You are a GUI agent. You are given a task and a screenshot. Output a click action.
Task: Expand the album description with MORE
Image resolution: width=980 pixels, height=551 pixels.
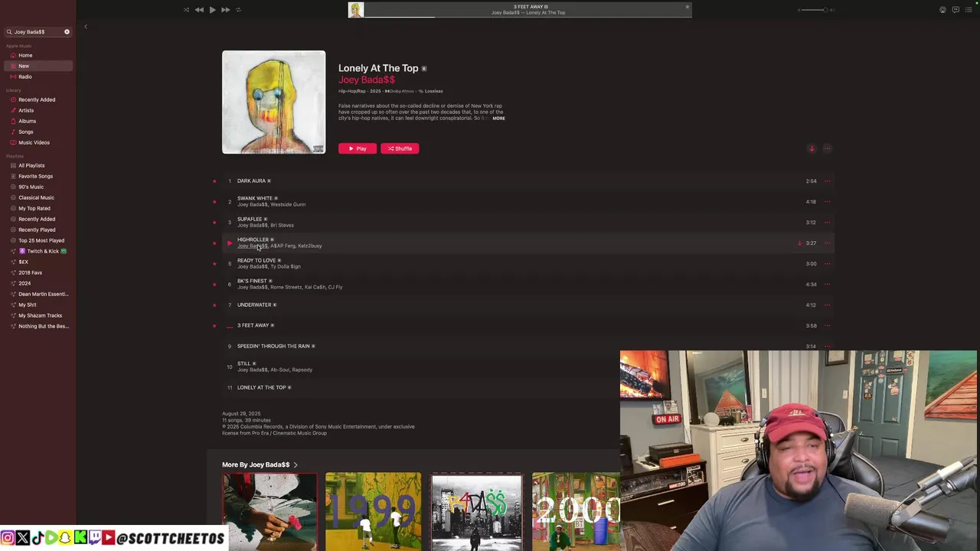coord(498,119)
